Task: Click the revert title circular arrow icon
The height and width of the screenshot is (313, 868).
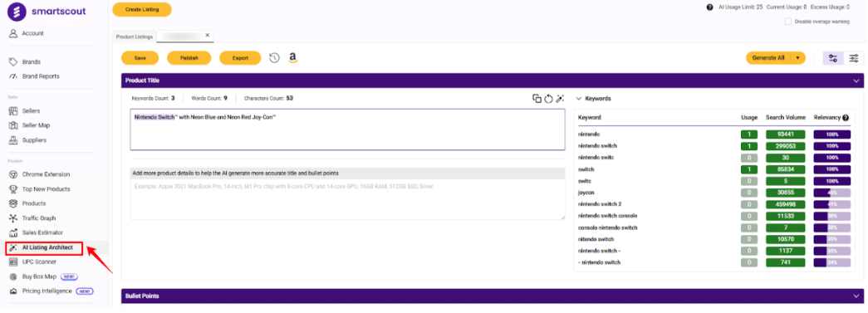Action: [548, 99]
